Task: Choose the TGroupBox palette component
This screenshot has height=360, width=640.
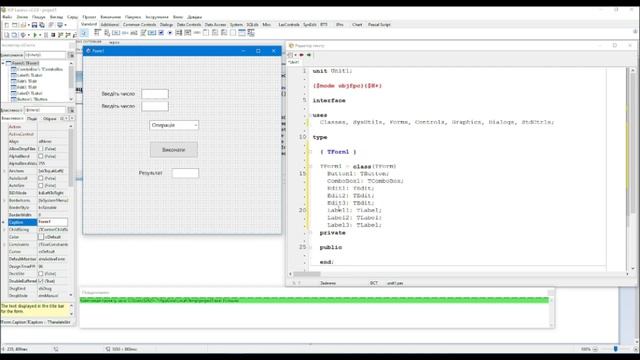Action: click(206, 33)
